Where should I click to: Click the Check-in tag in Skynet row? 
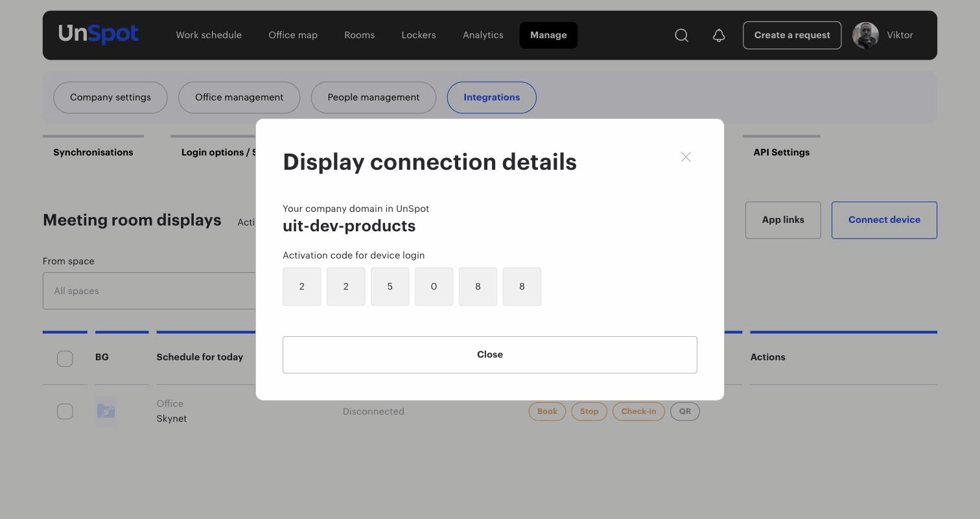(x=638, y=411)
